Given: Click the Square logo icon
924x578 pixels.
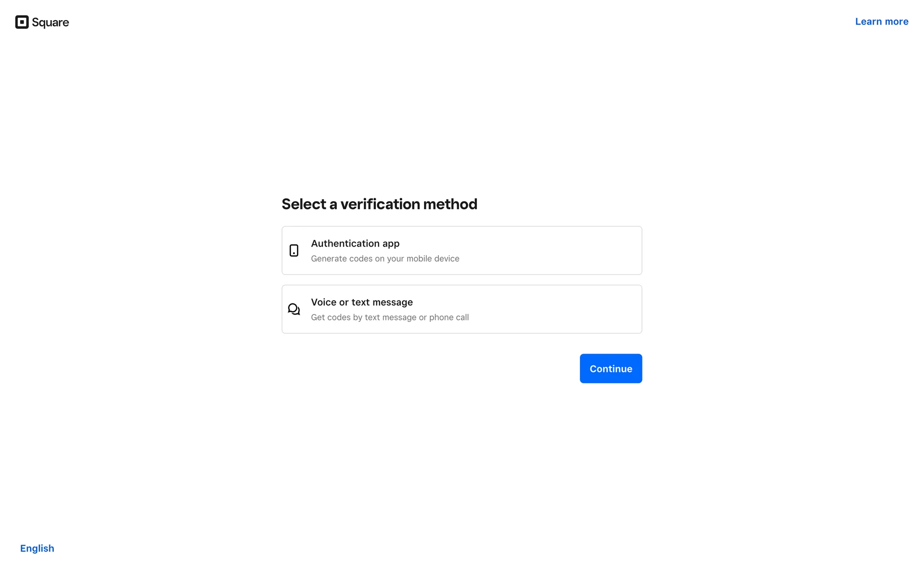Looking at the screenshot, I should 22,22.
